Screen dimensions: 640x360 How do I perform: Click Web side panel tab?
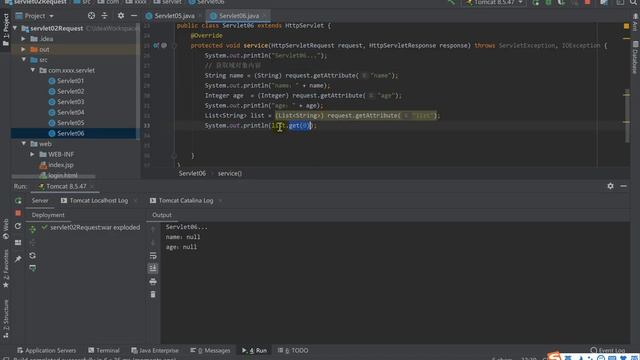(6, 229)
